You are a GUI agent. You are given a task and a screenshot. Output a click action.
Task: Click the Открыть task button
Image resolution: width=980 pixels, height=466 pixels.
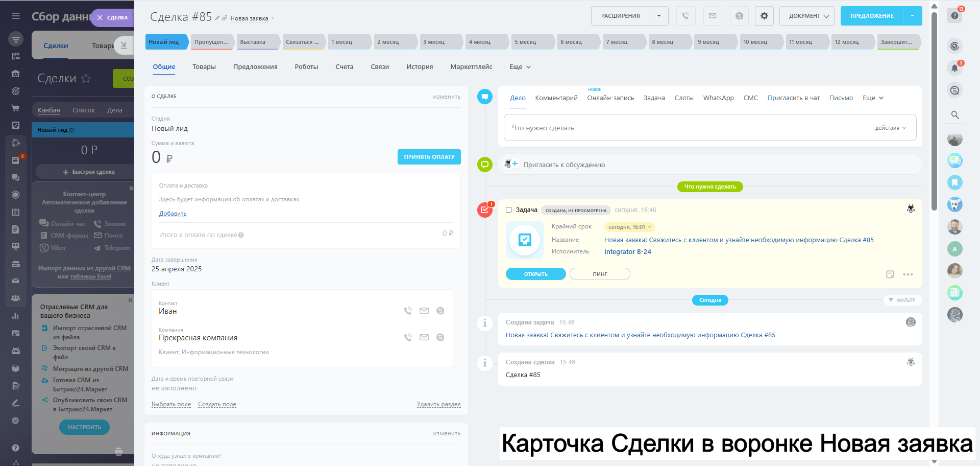point(535,274)
